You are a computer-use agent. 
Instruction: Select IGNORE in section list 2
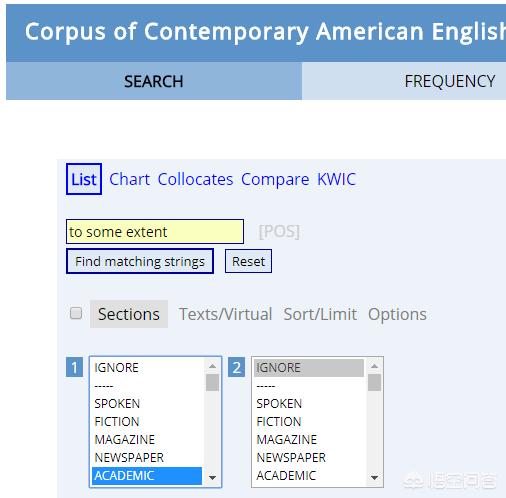309,367
